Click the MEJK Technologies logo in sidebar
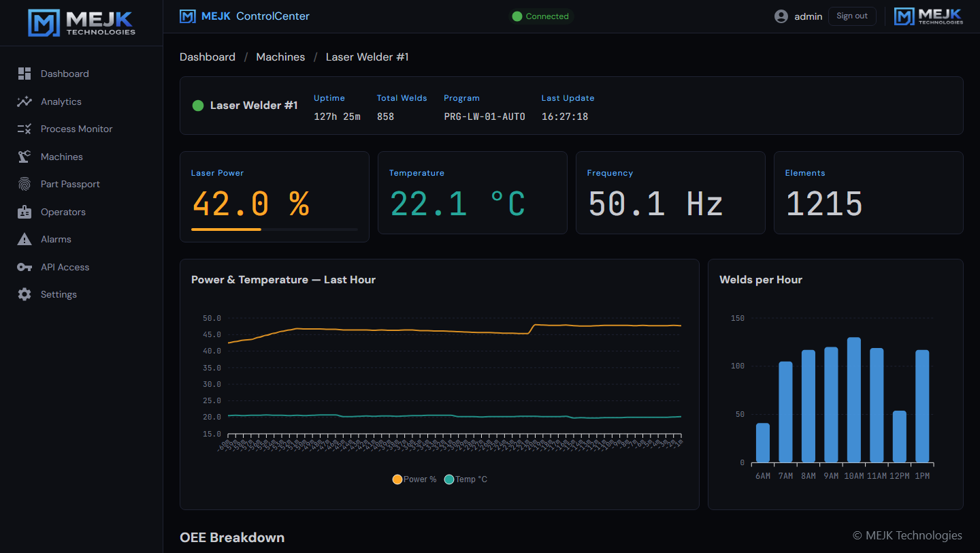The image size is (980, 553). click(x=82, y=23)
